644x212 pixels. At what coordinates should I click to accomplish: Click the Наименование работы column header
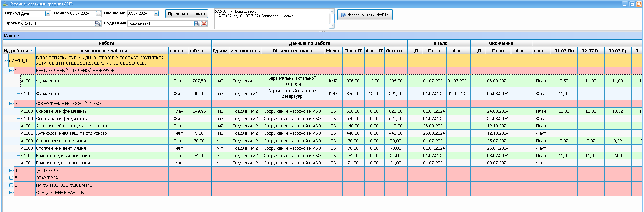[x=102, y=51]
